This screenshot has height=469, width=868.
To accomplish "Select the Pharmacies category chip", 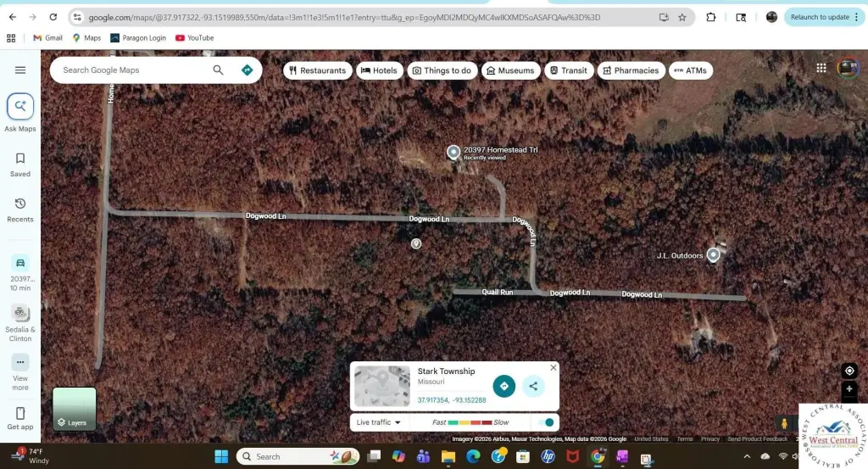I will 631,70.
